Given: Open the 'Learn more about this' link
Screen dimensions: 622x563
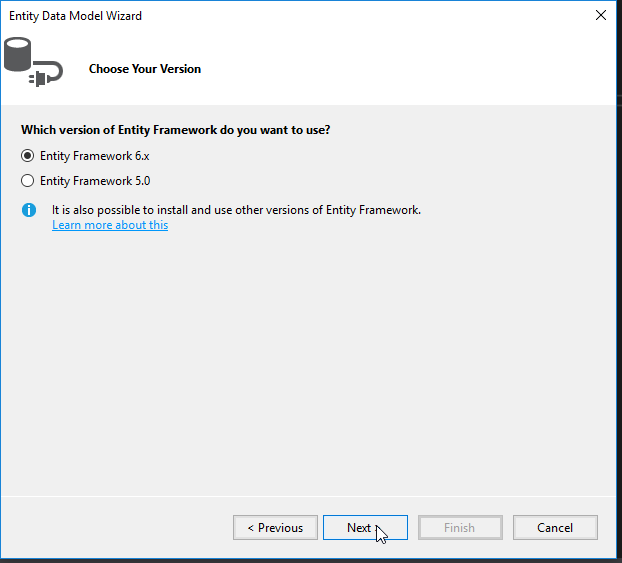Looking at the screenshot, I should tap(110, 225).
